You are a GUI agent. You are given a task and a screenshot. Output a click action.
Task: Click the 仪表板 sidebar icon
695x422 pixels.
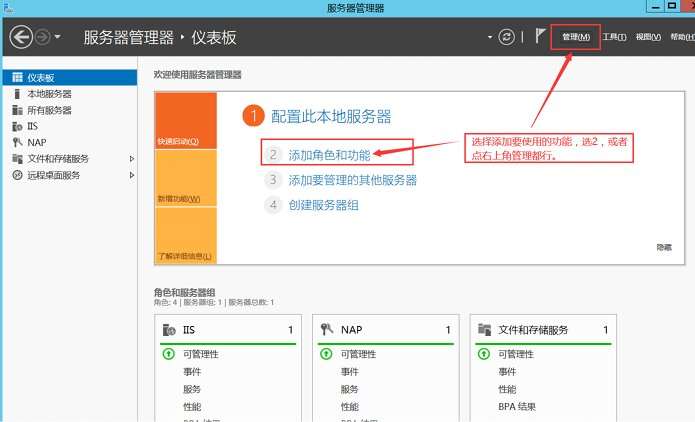click(17, 78)
